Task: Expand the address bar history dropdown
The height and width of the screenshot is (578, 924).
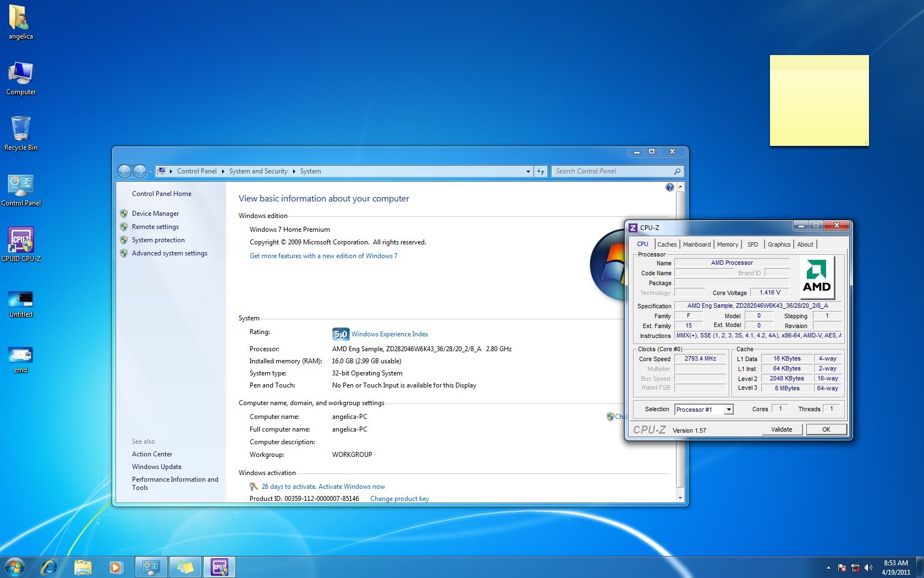Action: 528,171
